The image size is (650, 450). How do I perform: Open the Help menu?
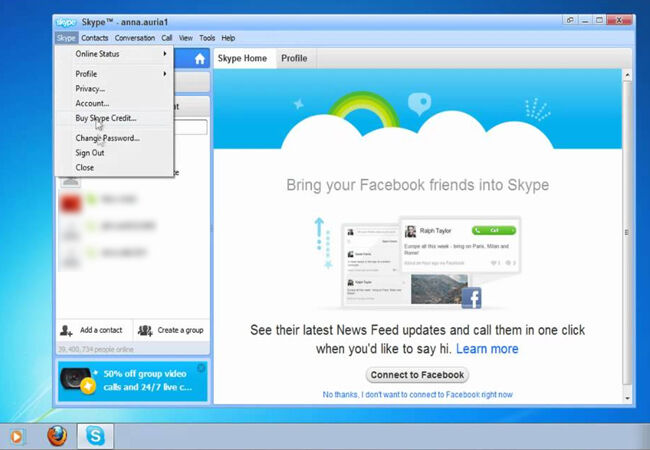[x=228, y=38]
